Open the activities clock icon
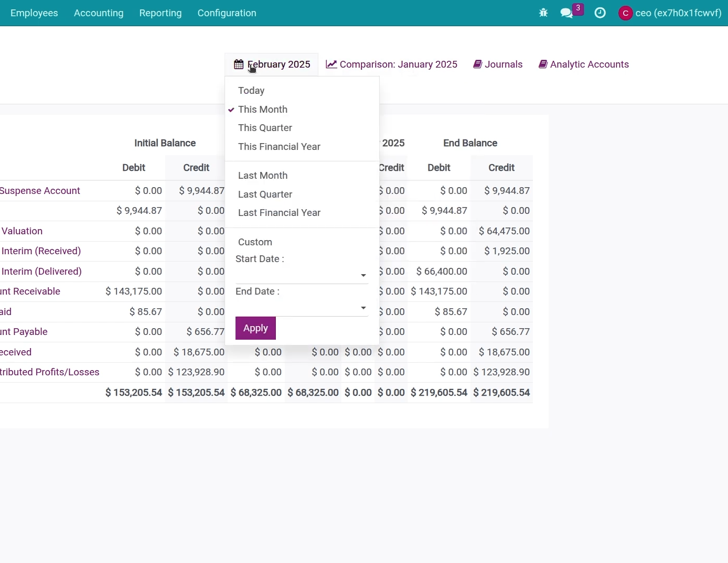The image size is (728, 563). (600, 13)
